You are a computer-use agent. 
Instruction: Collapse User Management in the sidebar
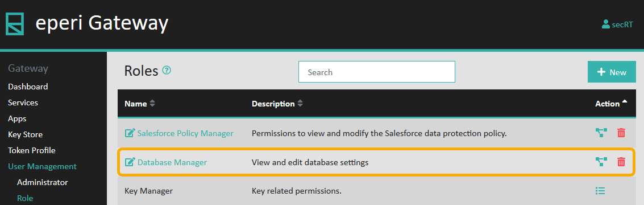42,166
